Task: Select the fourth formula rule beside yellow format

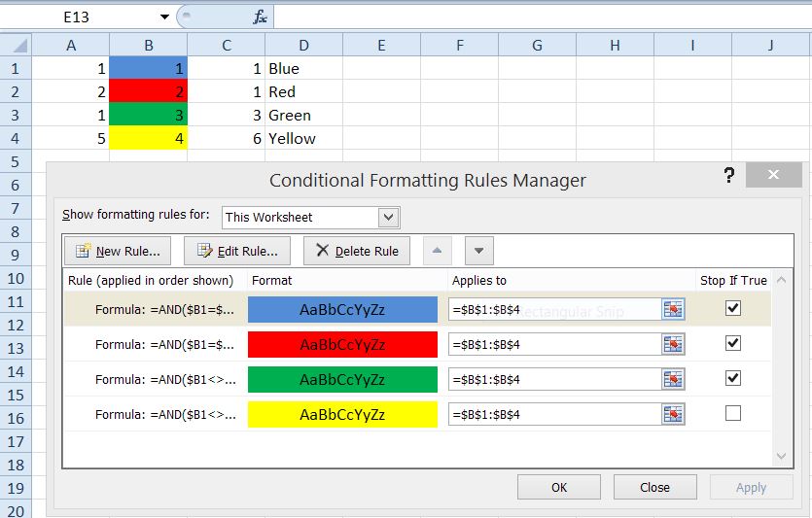Action: pyautogui.click(x=165, y=415)
